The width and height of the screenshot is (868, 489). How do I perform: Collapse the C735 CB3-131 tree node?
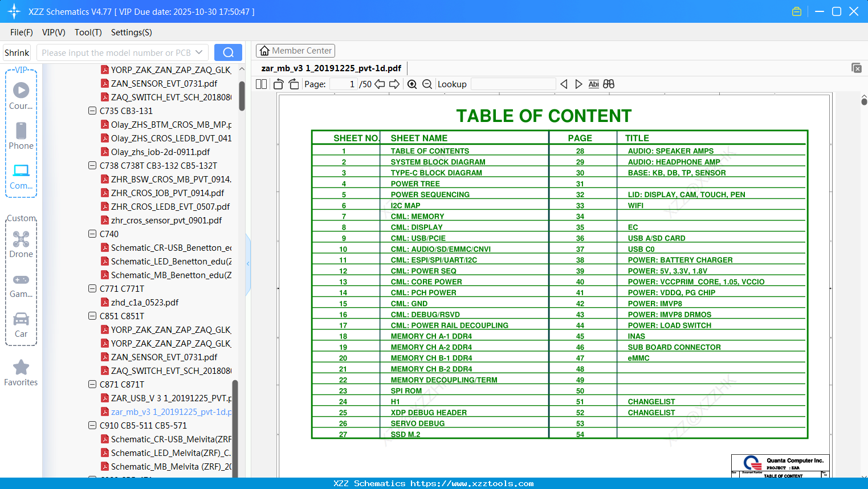(x=92, y=111)
